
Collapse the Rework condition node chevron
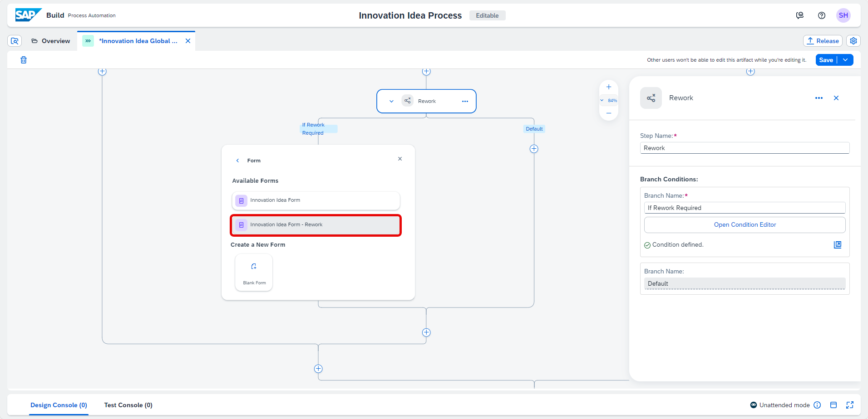(391, 101)
